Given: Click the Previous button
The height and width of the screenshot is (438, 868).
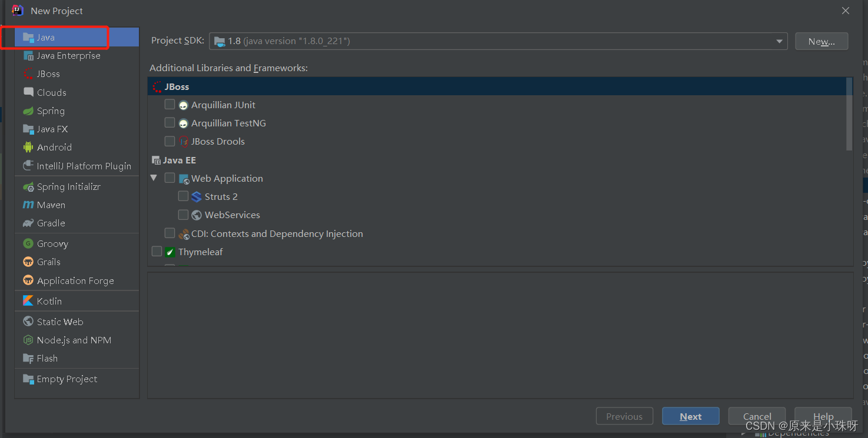Looking at the screenshot, I should (x=624, y=416).
